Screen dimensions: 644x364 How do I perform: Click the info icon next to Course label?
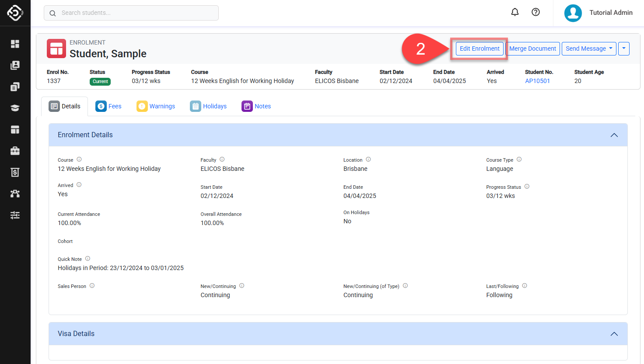[x=79, y=159]
